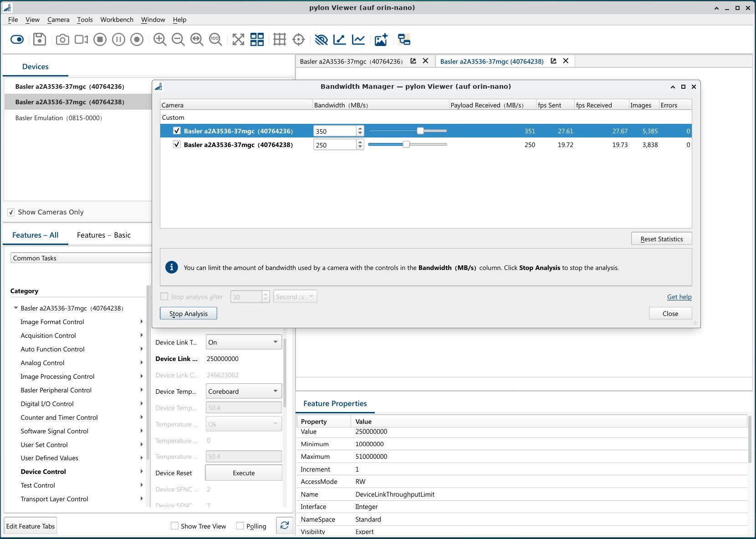Image resolution: width=756 pixels, height=539 pixels.
Task: Click the crosshair center marker icon
Action: pyautogui.click(x=298, y=40)
